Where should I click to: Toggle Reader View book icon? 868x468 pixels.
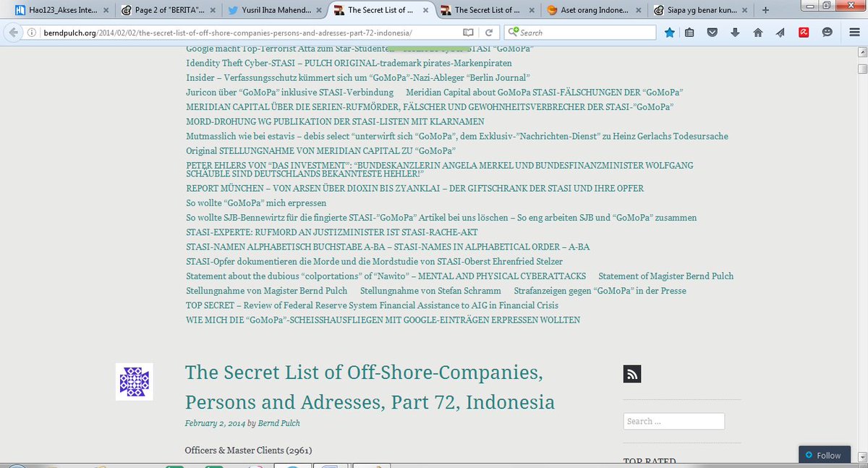pyautogui.click(x=469, y=33)
